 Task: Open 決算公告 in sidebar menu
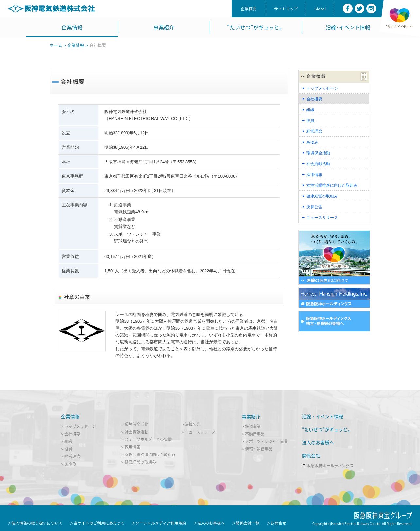(x=334, y=207)
